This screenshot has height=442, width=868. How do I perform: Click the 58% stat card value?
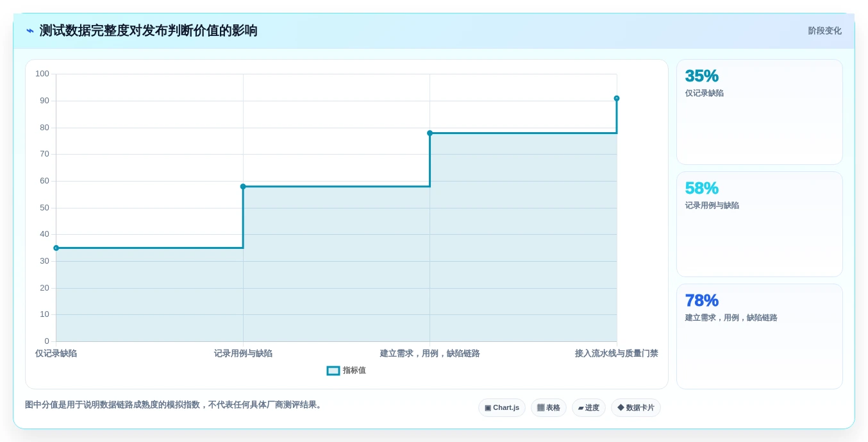(701, 188)
